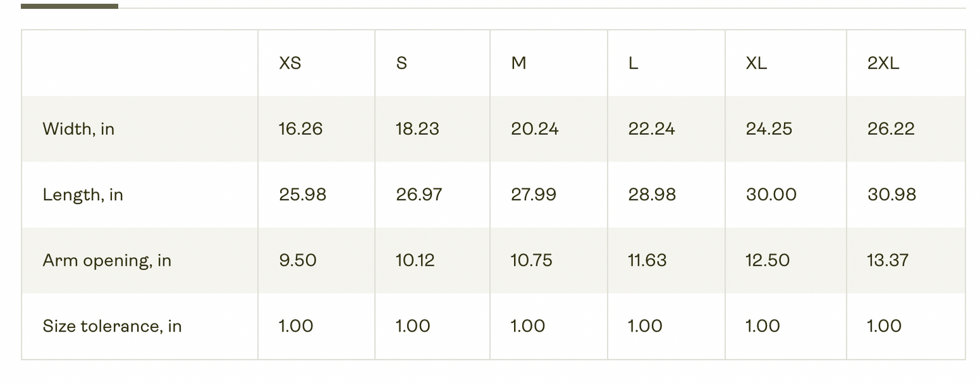Click the "Width, in" row label
Screen dimensions: 980x383
[79, 129]
